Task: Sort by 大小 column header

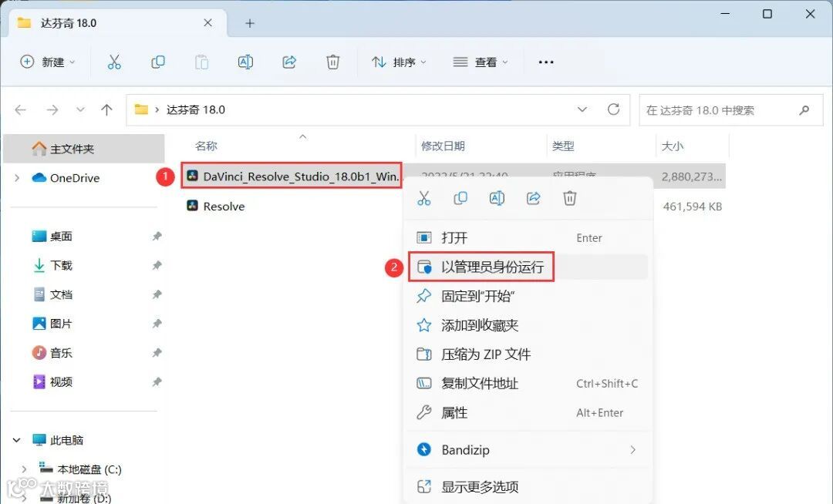Action: tap(672, 146)
